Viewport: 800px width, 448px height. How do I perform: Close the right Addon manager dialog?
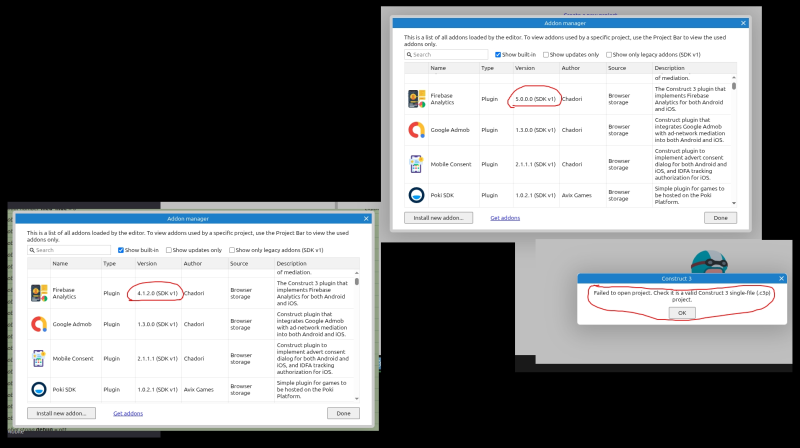743,23
